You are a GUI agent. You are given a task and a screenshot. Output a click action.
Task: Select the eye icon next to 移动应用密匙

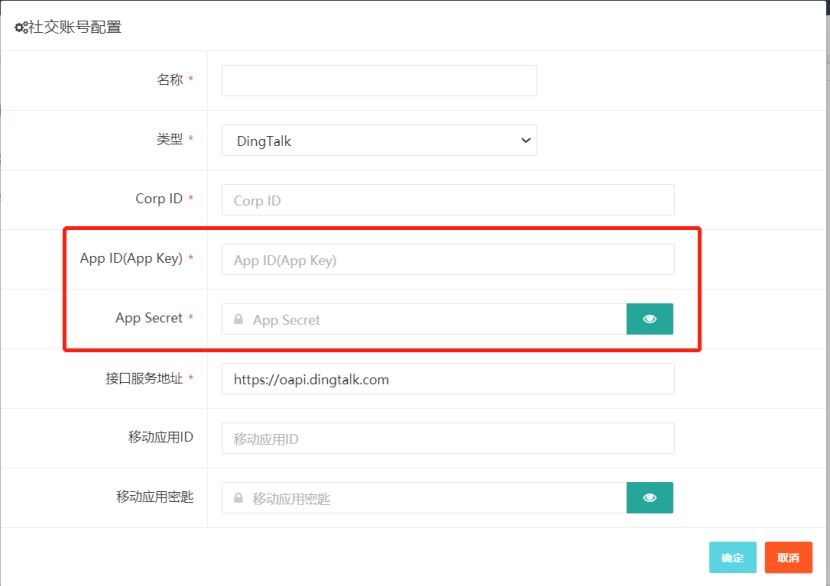click(x=650, y=497)
